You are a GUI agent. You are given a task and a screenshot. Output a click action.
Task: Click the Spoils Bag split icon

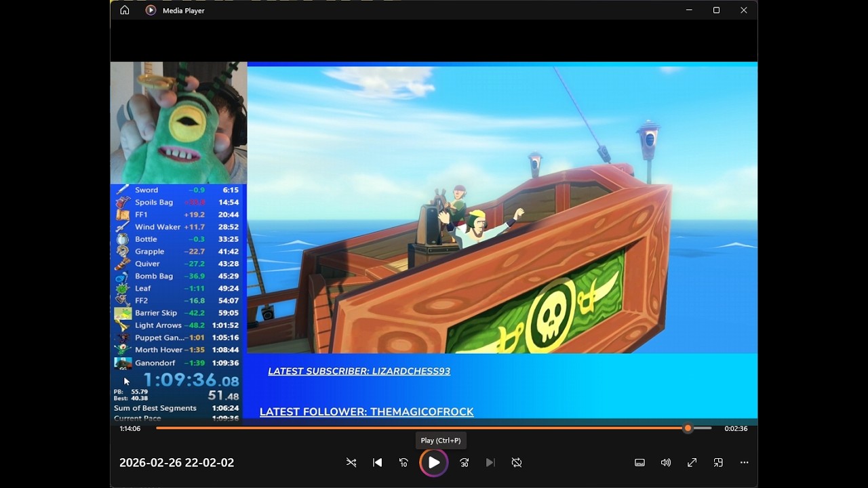pos(123,202)
